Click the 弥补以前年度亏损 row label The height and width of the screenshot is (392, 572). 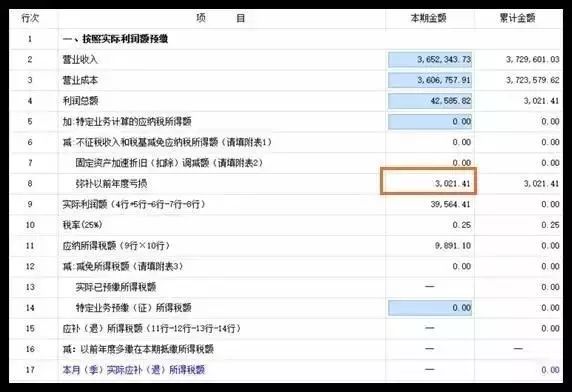click(111, 183)
